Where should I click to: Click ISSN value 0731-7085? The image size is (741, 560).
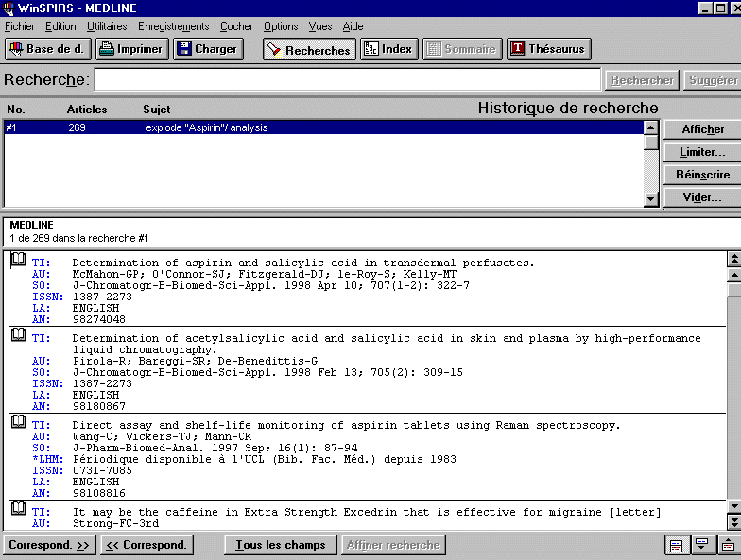pyautogui.click(x=102, y=470)
